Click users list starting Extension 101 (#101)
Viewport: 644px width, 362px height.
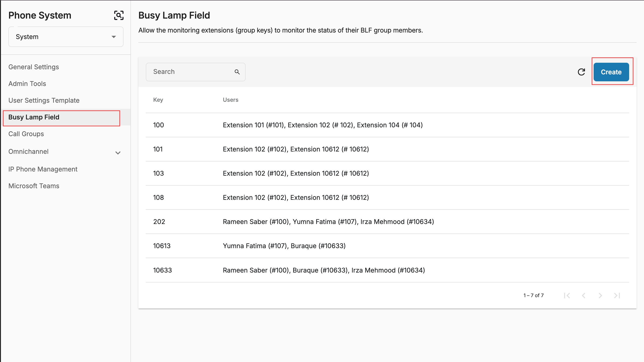pyautogui.click(x=323, y=125)
